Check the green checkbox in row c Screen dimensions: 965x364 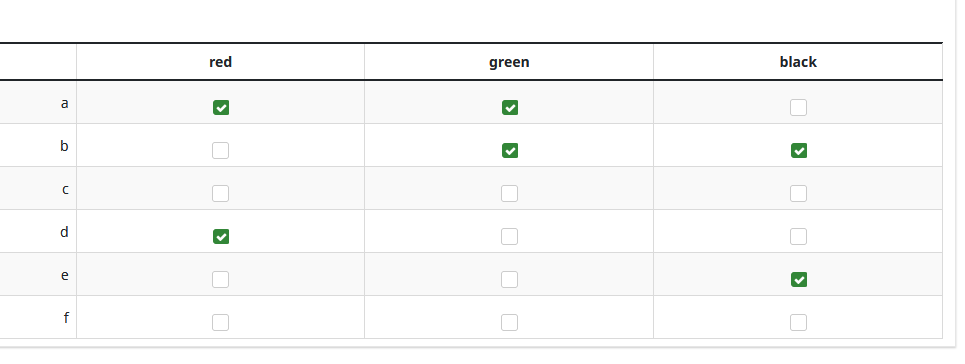click(x=510, y=193)
